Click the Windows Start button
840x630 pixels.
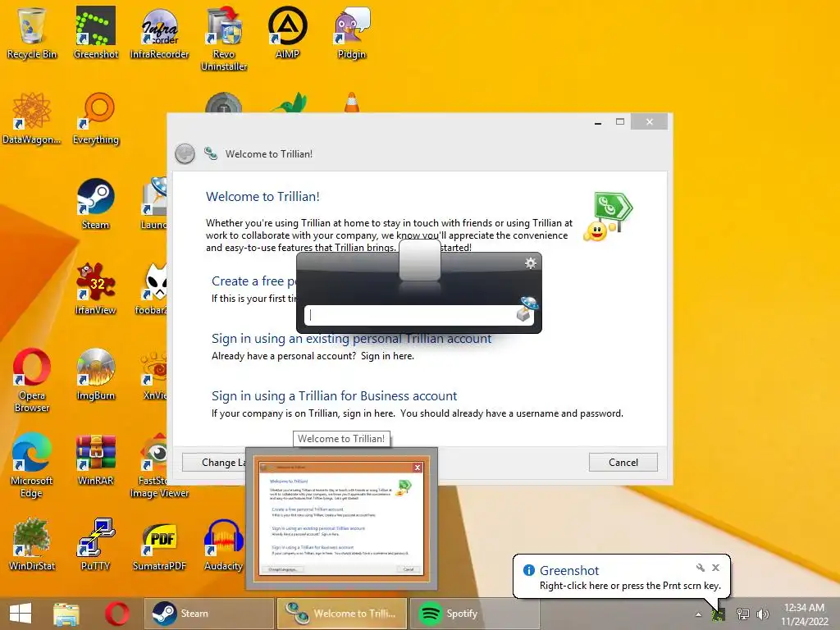21,614
